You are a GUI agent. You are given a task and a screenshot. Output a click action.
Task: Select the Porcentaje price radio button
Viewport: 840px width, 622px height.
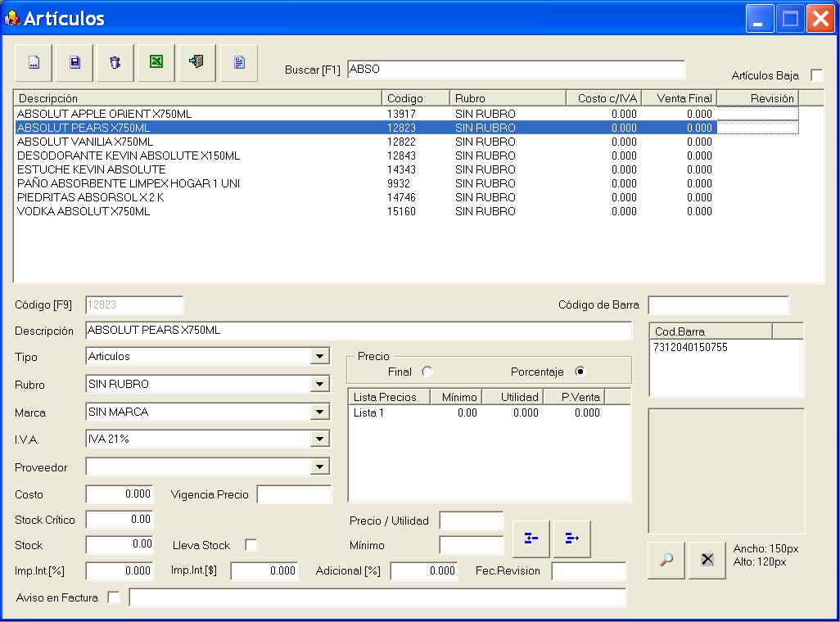click(x=580, y=372)
